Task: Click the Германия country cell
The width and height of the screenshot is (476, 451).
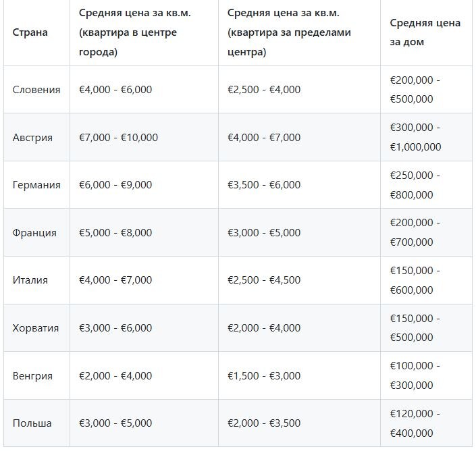Action: [36, 185]
